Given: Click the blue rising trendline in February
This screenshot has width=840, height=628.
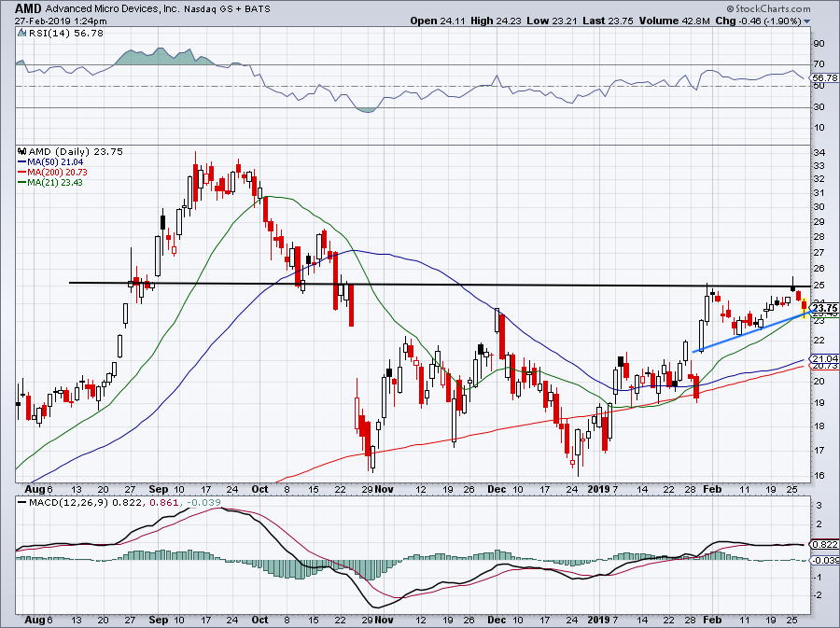Looking at the screenshot, I should (754, 331).
